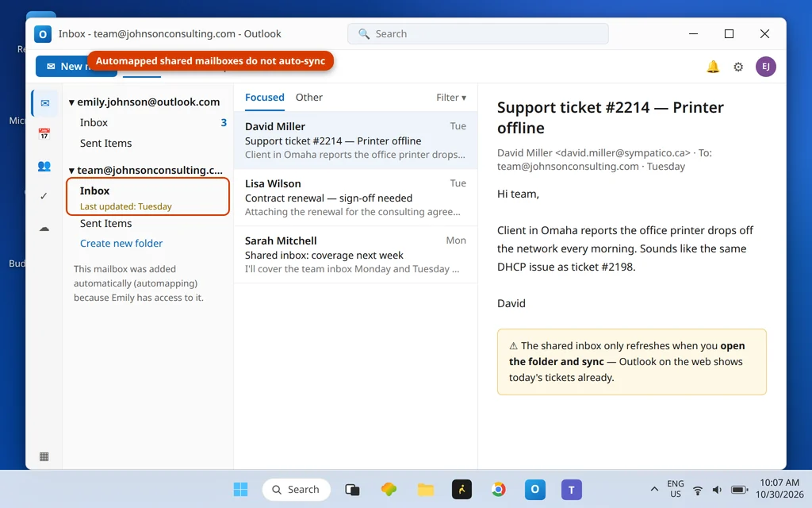The height and width of the screenshot is (508, 812).
Task: Open Sarah Mitchell's shared inbox email
Action: click(x=355, y=255)
